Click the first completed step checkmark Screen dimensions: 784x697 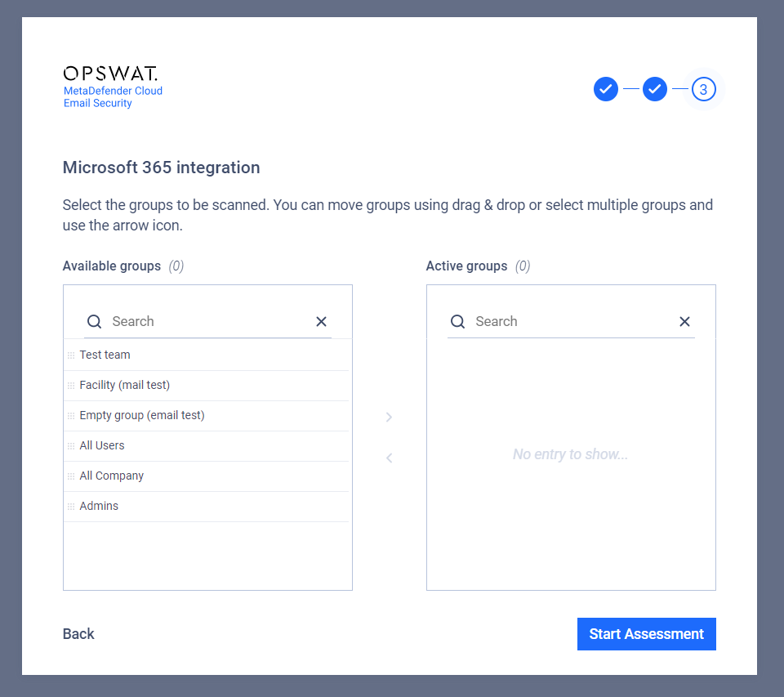[x=605, y=89]
